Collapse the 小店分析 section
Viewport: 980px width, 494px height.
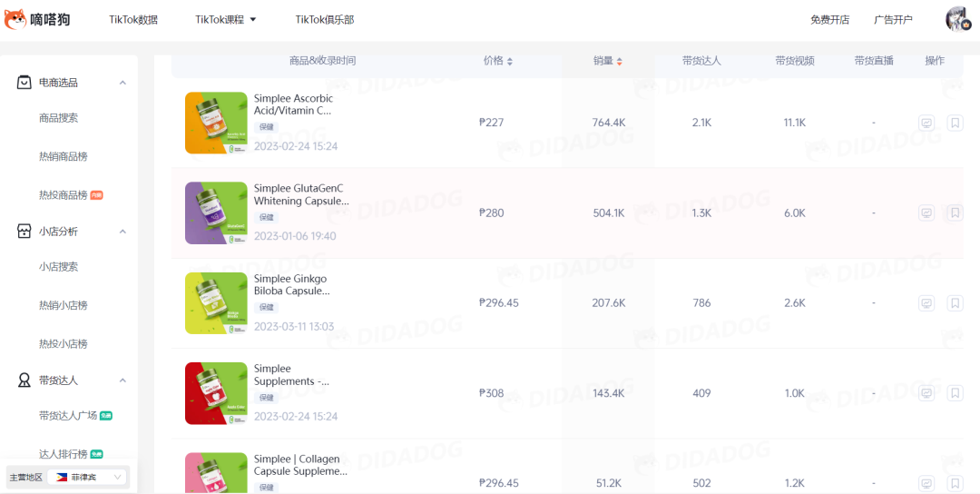pos(122,232)
